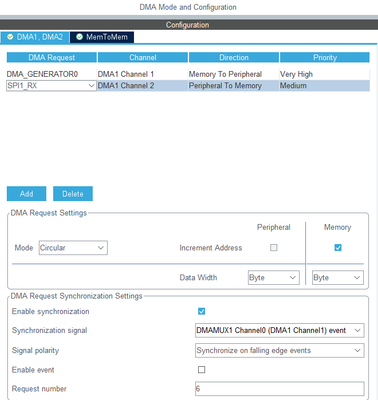Viewport: 378px width, 400px height.
Task: Click the Add button
Action: click(26, 194)
